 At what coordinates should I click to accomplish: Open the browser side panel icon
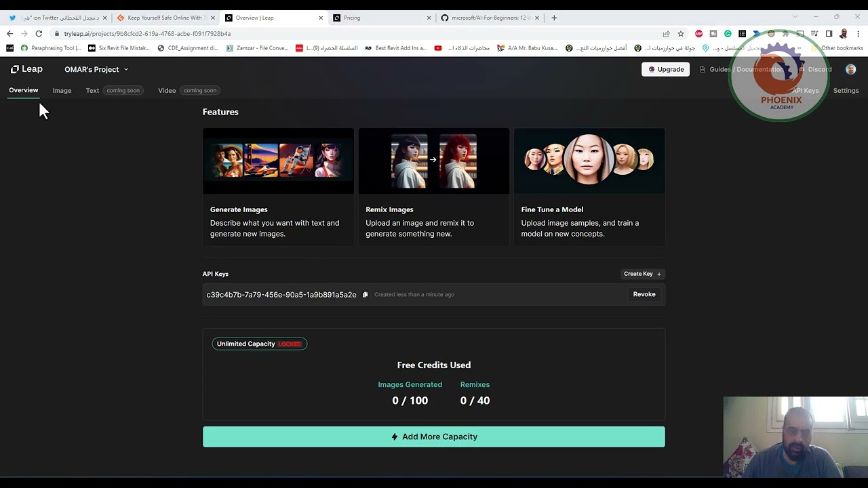coord(829,34)
